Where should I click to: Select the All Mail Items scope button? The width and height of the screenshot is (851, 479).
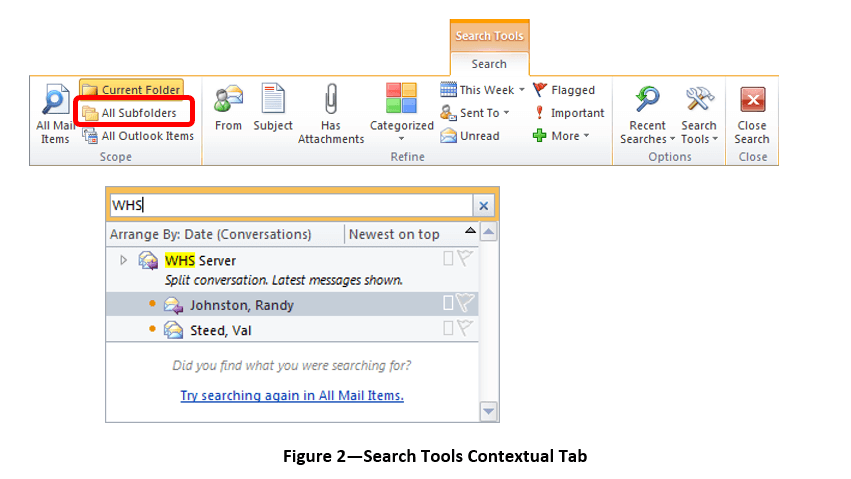[x=55, y=114]
